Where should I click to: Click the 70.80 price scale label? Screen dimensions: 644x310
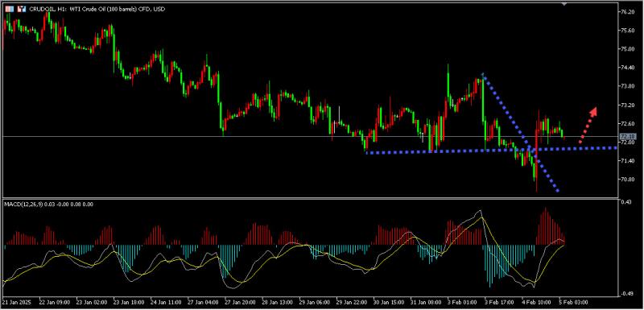click(x=627, y=180)
